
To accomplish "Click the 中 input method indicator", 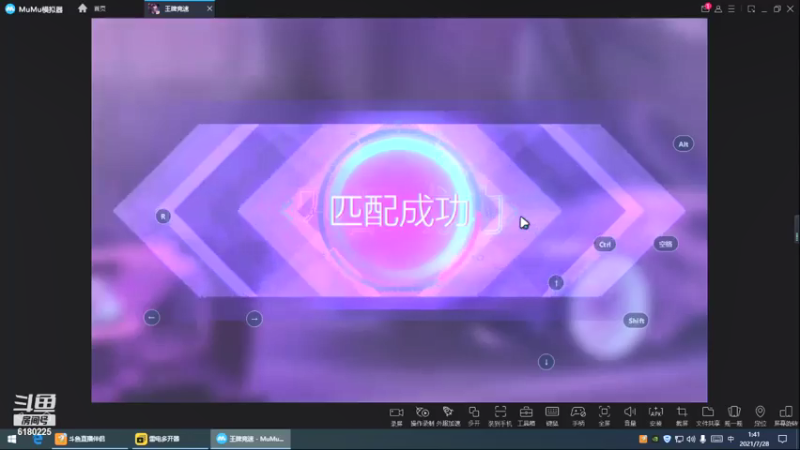I will coord(731,439).
